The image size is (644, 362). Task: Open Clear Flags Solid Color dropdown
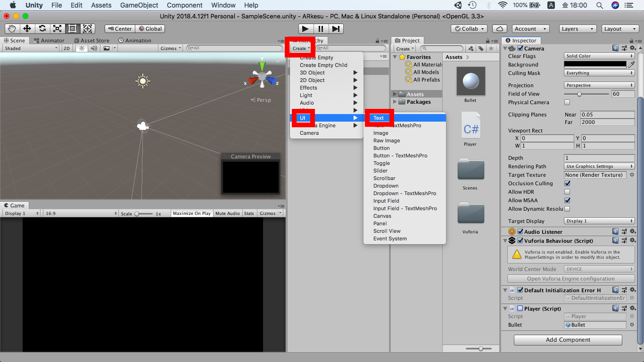[599, 56]
